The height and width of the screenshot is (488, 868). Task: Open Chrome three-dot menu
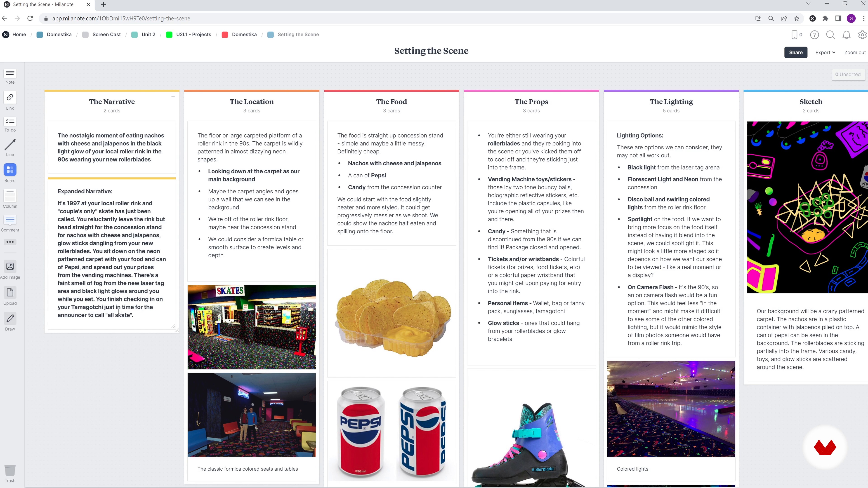(x=864, y=19)
